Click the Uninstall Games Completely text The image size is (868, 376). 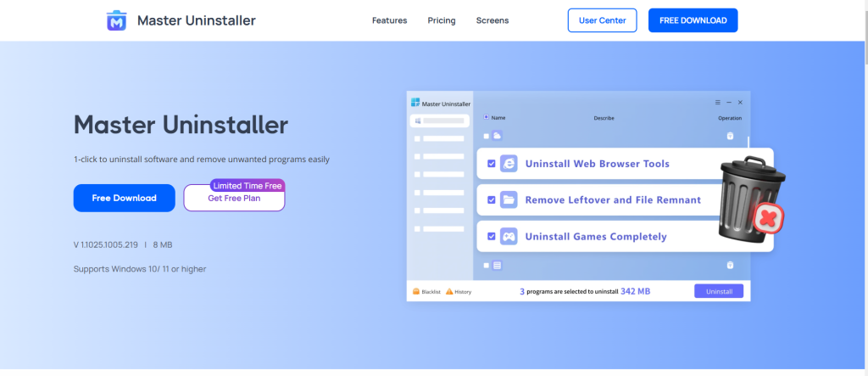[596, 236]
